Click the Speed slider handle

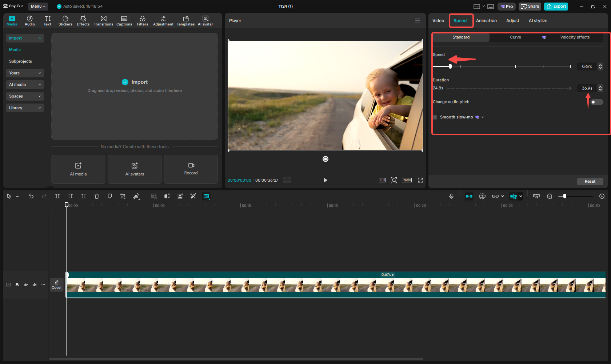[x=450, y=66]
